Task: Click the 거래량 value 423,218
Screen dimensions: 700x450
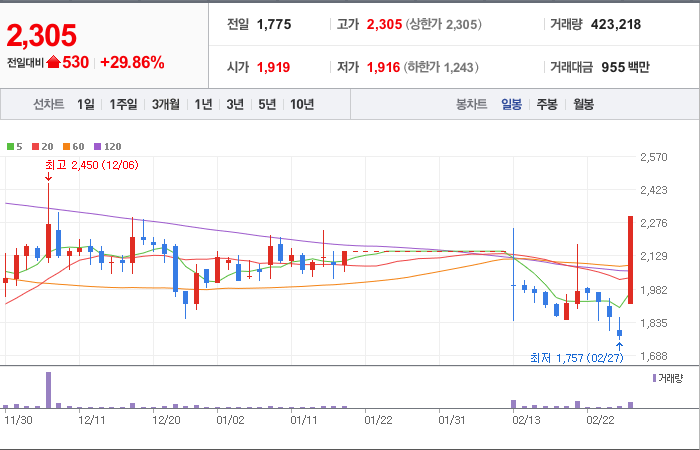Action: 616,24
